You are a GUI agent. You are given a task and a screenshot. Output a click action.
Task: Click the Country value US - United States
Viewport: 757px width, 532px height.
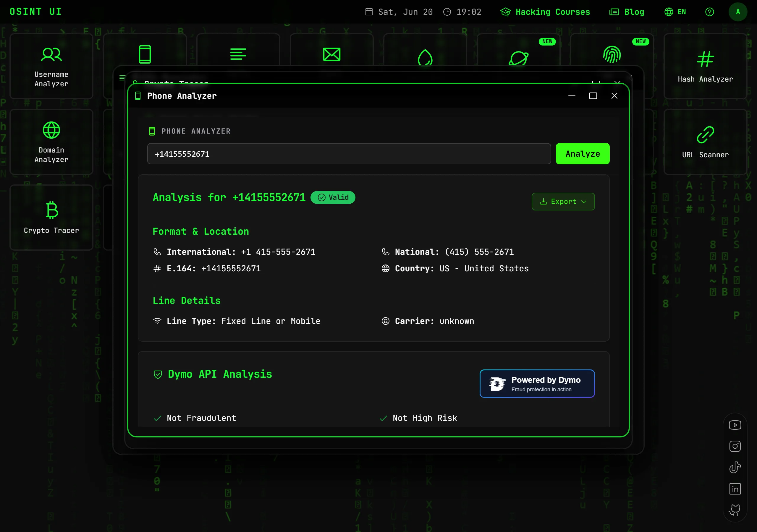pos(484,269)
